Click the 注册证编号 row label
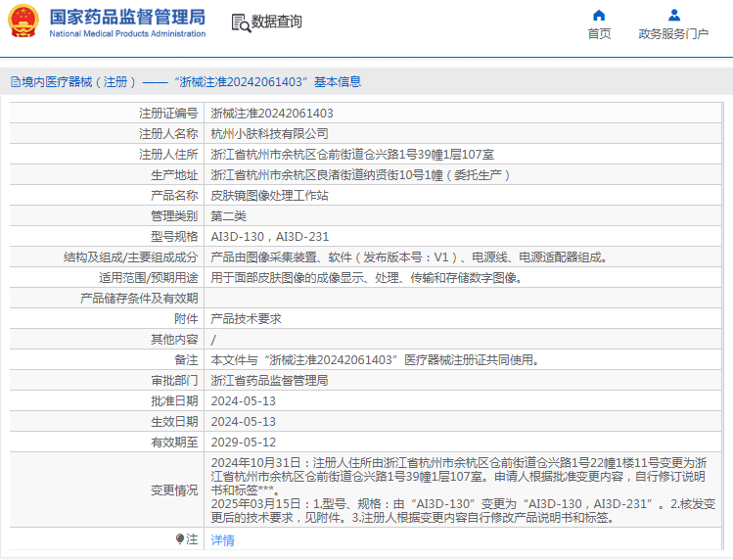Screen dimensions: 733x560 click(168, 114)
